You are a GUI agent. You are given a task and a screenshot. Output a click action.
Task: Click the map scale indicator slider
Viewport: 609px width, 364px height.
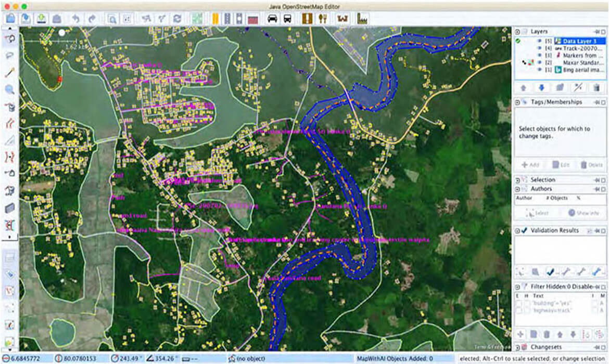(x=62, y=32)
